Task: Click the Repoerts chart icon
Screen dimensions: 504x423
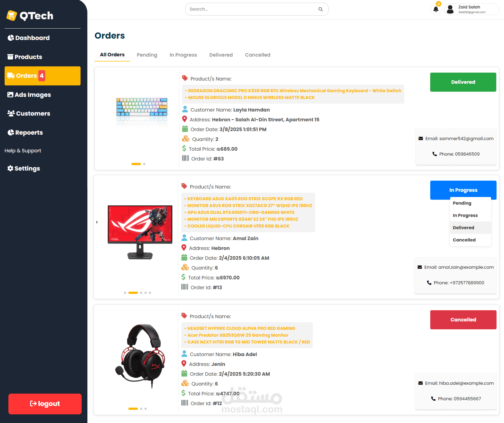Action: pyautogui.click(x=11, y=133)
